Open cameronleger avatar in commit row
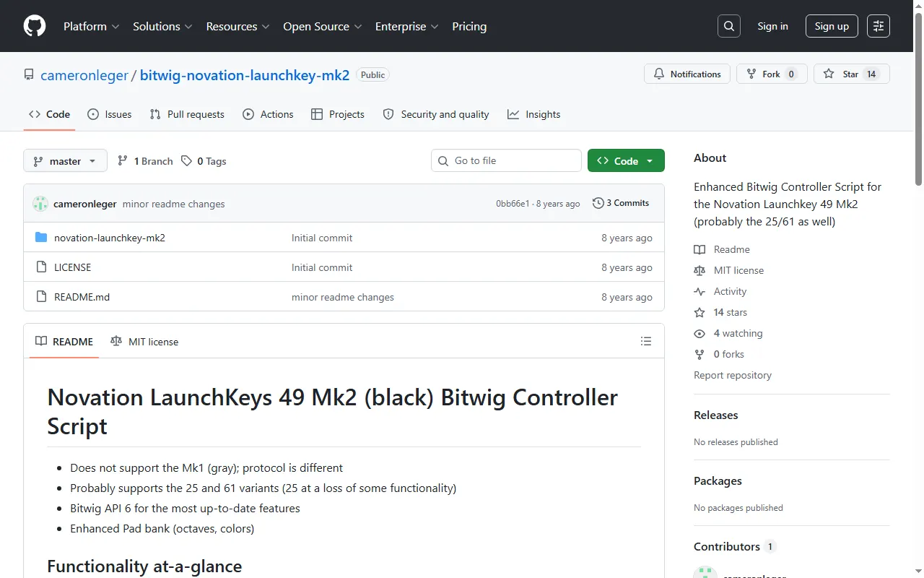 pyautogui.click(x=40, y=204)
